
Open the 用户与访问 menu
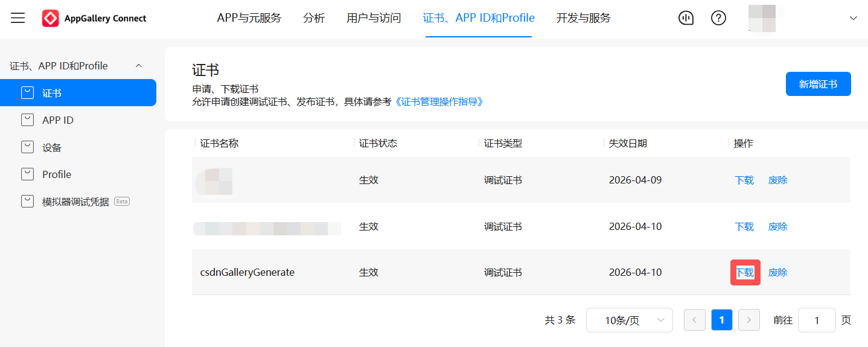(x=374, y=18)
